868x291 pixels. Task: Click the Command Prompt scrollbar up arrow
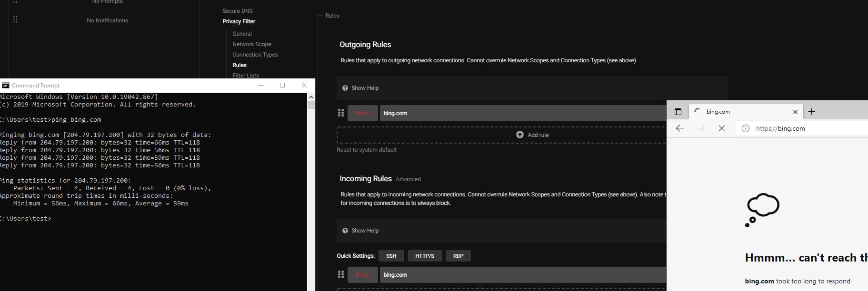point(311,97)
